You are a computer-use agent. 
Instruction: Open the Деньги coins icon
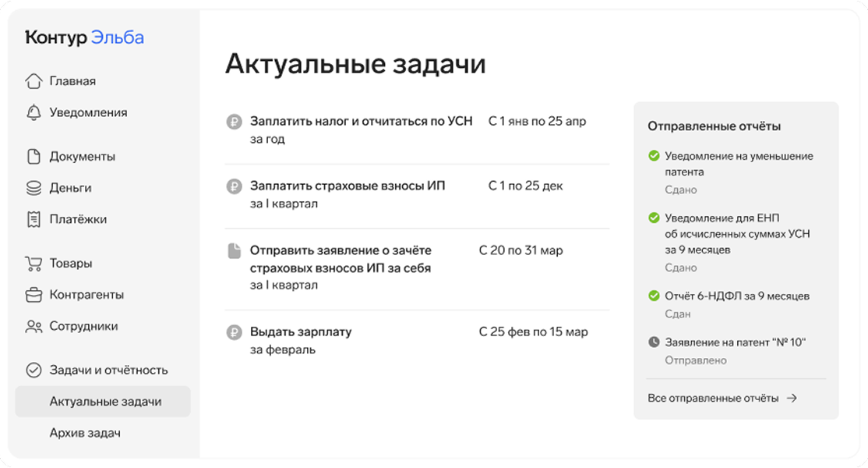click(x=31, y=187)
